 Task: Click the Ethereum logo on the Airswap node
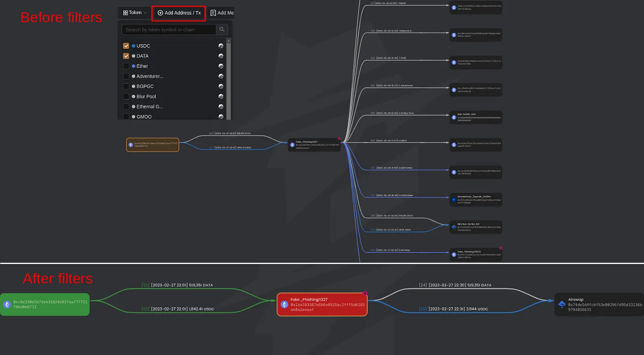(562, 304)
